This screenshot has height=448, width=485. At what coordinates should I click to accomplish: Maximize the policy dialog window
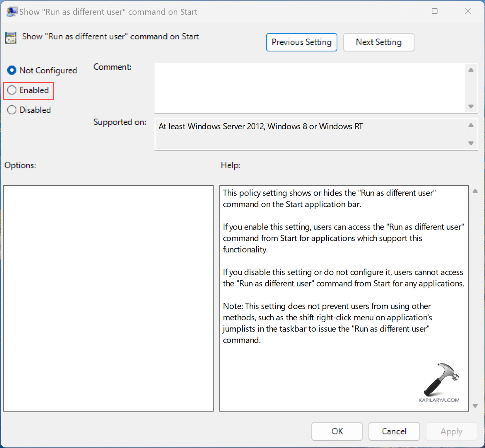pyautogui.click(x=435, y=11)
